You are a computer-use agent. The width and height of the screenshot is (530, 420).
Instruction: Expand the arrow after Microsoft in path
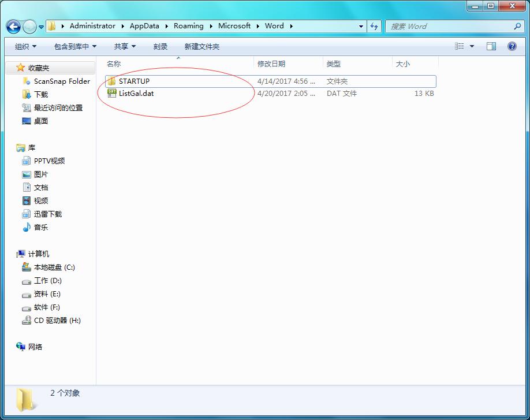[x=258, y=27]
